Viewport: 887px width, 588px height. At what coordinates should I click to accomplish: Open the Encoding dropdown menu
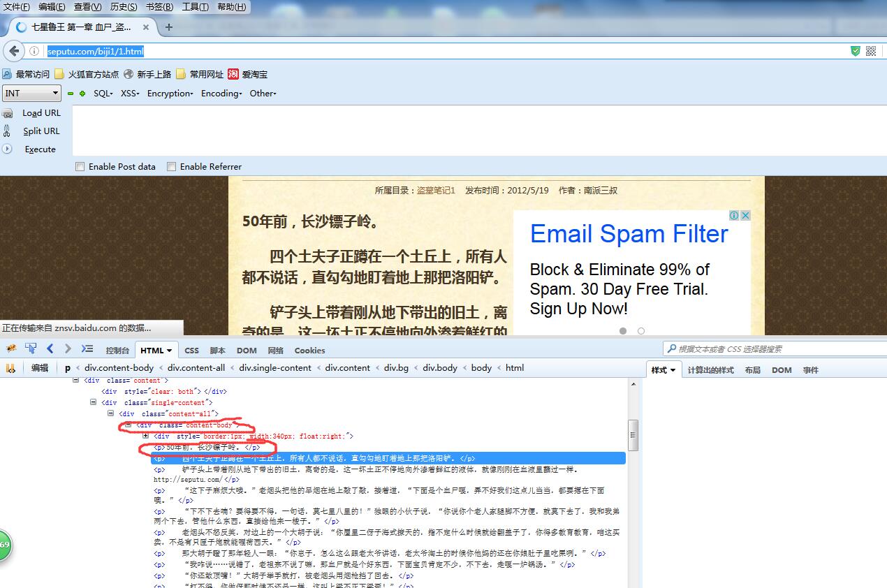coord(221,94)
